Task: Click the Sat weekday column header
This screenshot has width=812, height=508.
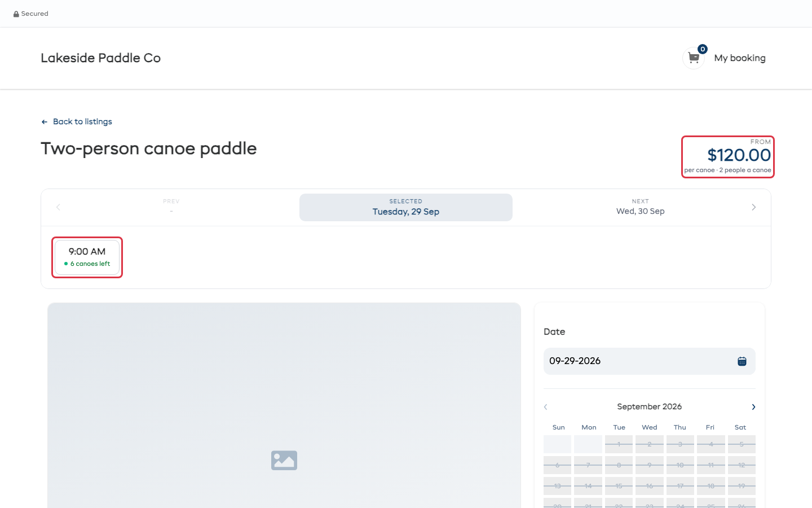Action: 740,428
